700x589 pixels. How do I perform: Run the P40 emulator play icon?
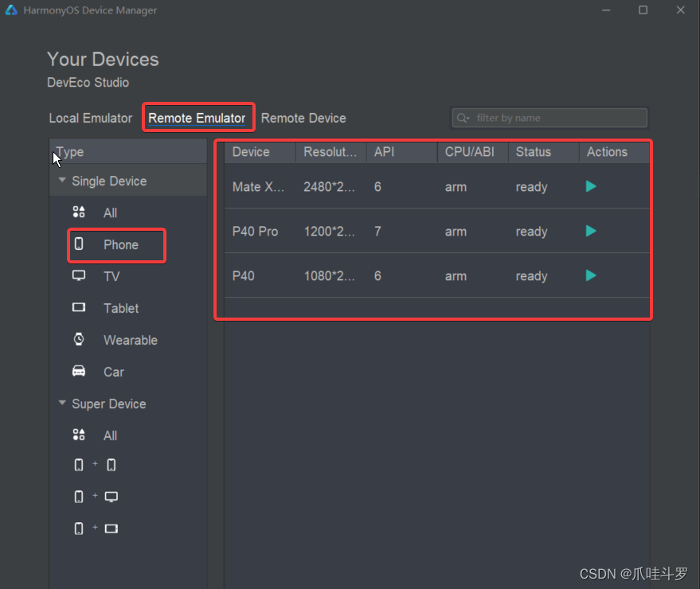[591, 275]
